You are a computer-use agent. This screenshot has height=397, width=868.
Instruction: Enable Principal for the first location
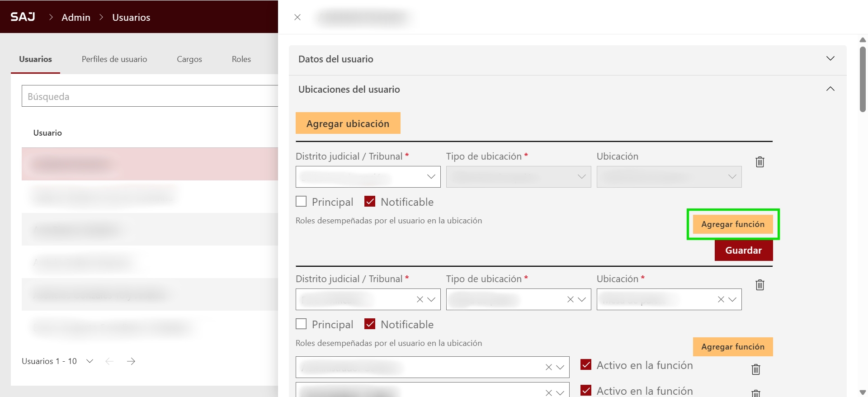click(x=301, y=202)
